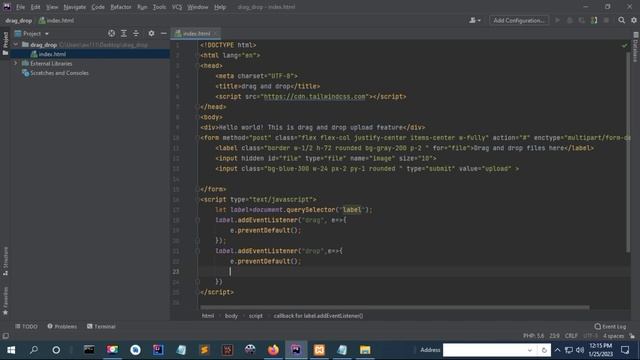Image resolution: width=640 pixels, height=360 pixels.
Task: Click 'script' in the editor breadcrumb
Action: tap(256, 316)
